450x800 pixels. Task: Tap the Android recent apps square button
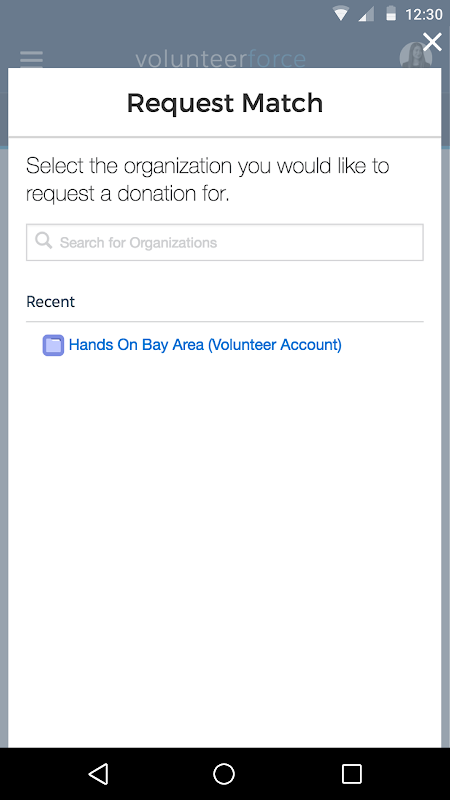[x=352, y=773]
